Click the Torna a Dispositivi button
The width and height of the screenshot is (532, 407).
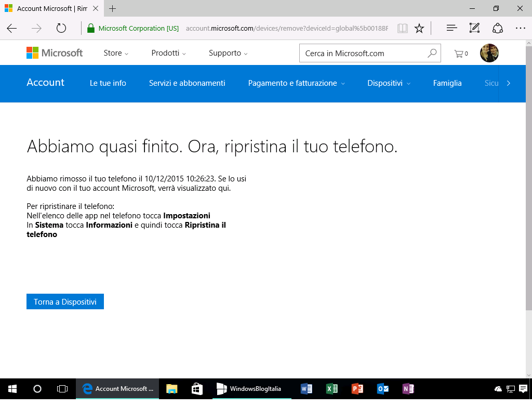[x=65, y=301]
